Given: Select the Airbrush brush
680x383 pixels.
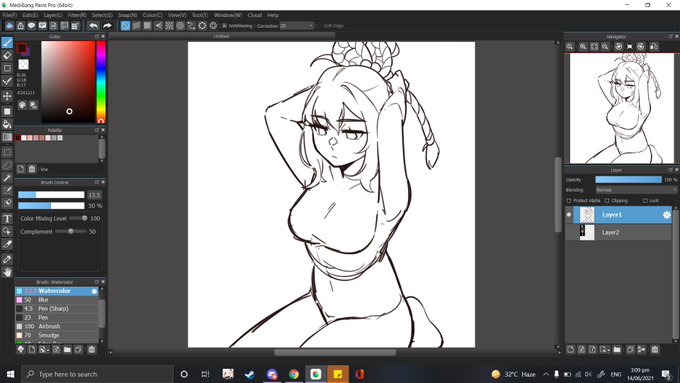Looking at the screenshot, I should [57, 326].
